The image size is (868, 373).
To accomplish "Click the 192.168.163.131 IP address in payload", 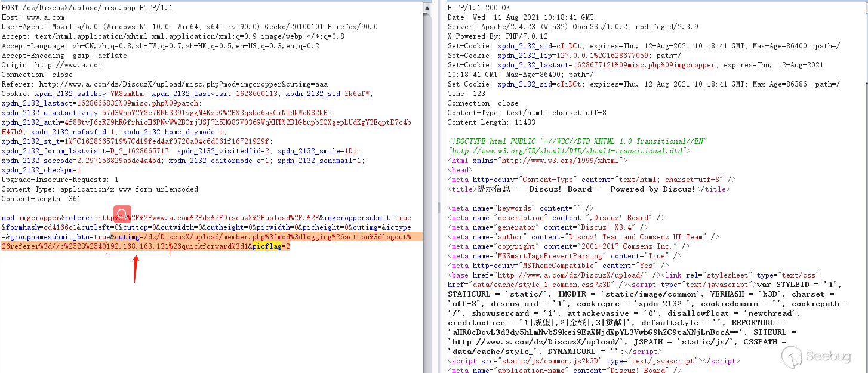I will (x=138, y=246).
